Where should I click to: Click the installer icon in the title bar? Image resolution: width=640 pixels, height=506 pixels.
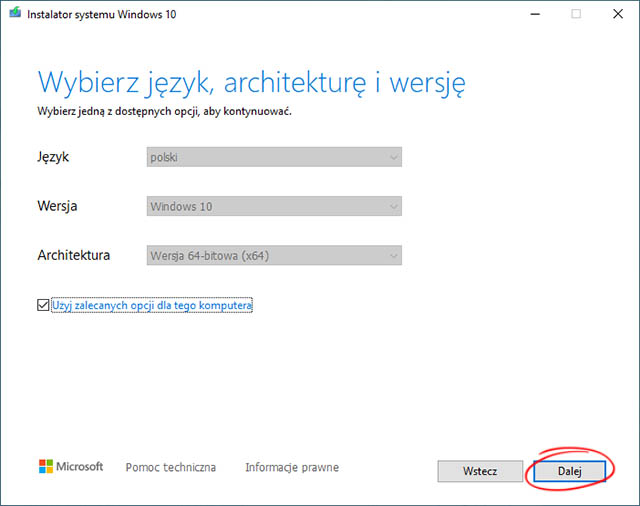(x=13, y=14)
